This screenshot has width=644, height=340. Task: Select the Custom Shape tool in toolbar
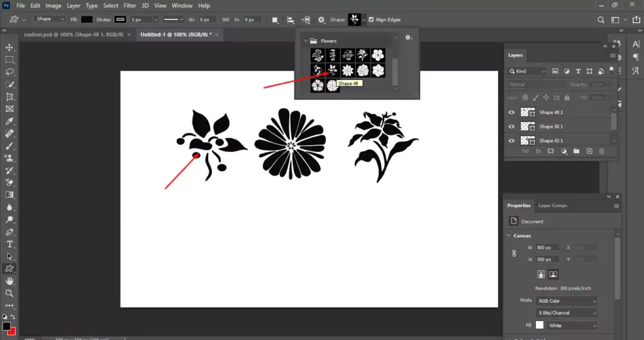point(9,268)
